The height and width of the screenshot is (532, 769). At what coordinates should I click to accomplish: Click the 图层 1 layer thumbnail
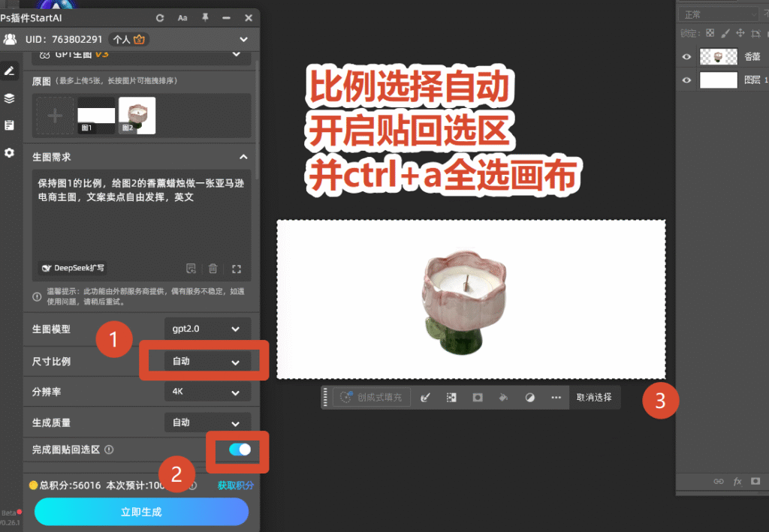click(719, 80)
